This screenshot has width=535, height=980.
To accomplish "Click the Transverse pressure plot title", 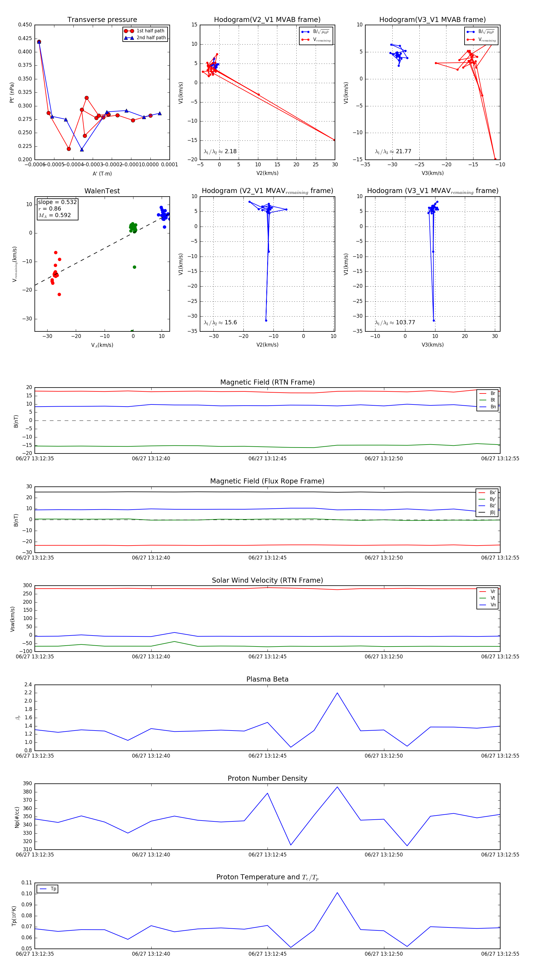I will point(102,20).
